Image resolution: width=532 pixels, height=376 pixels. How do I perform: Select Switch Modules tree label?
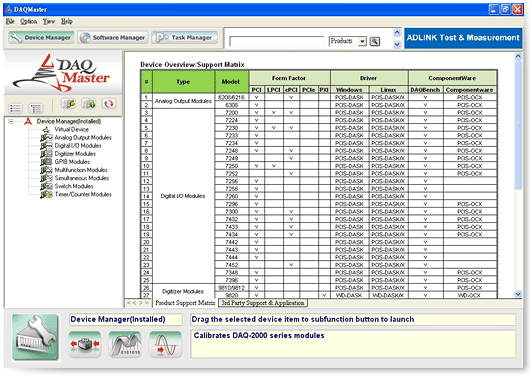74,186
